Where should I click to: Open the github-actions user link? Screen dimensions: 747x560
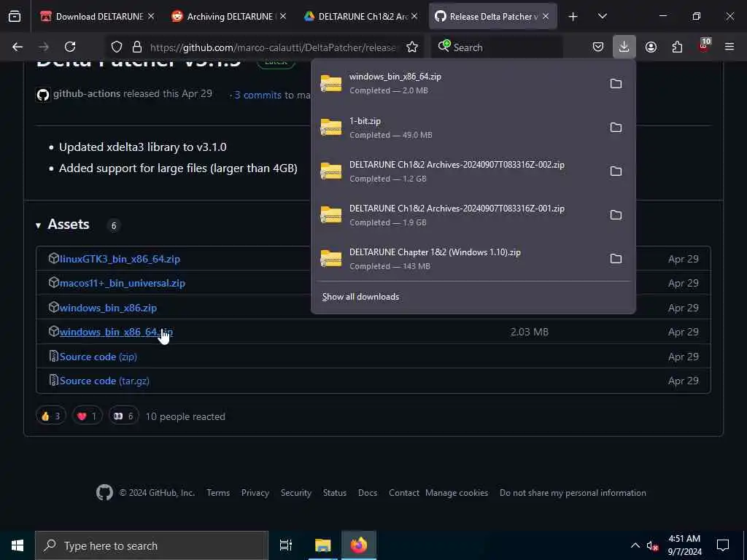(x=87, y=94)
